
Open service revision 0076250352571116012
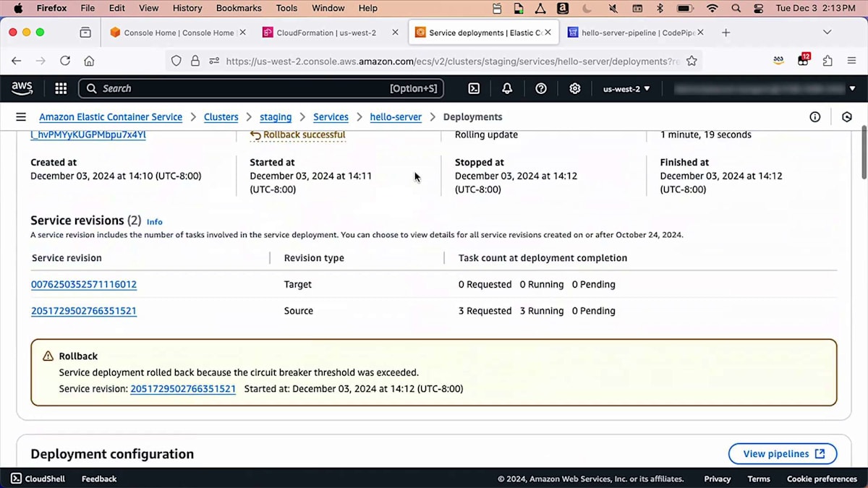[84, 284]
